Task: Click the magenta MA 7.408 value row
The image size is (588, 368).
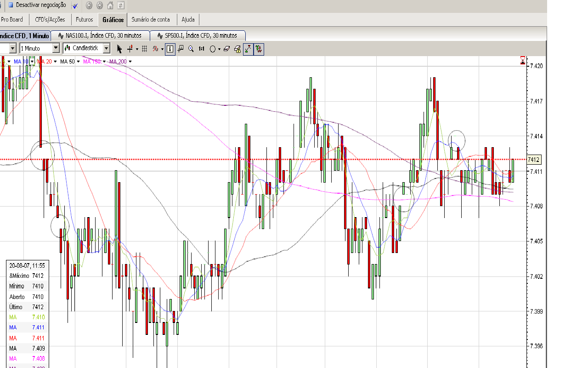Action: [27, 358]
